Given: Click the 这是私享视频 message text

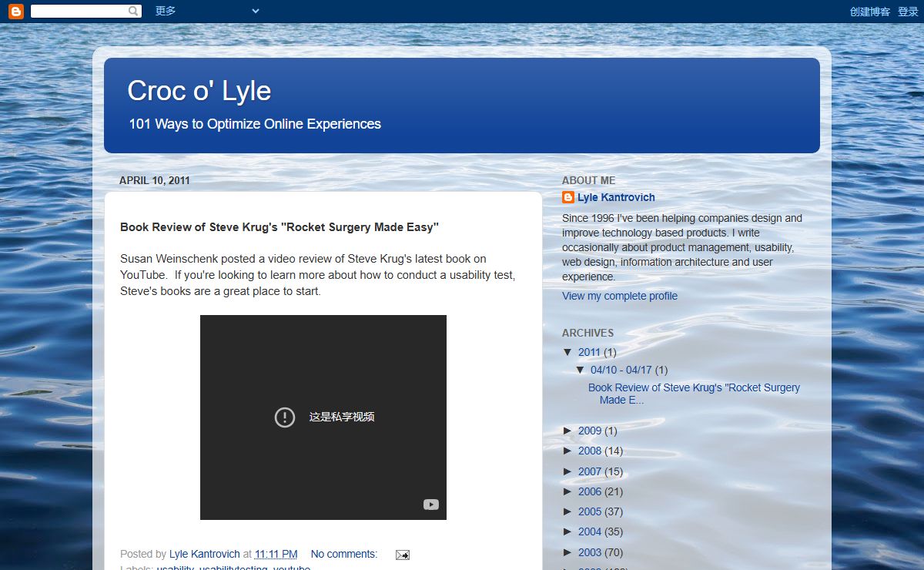Looking at the screenshot, I should [342, 417].
